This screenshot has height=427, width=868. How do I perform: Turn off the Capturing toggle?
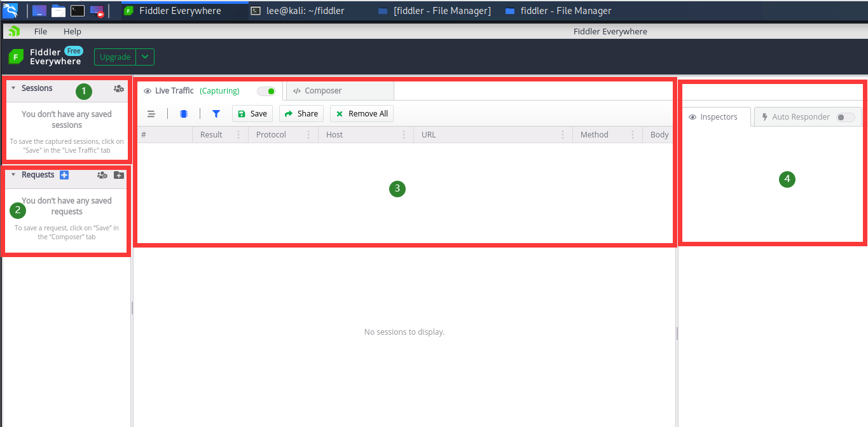click(267, 90)
